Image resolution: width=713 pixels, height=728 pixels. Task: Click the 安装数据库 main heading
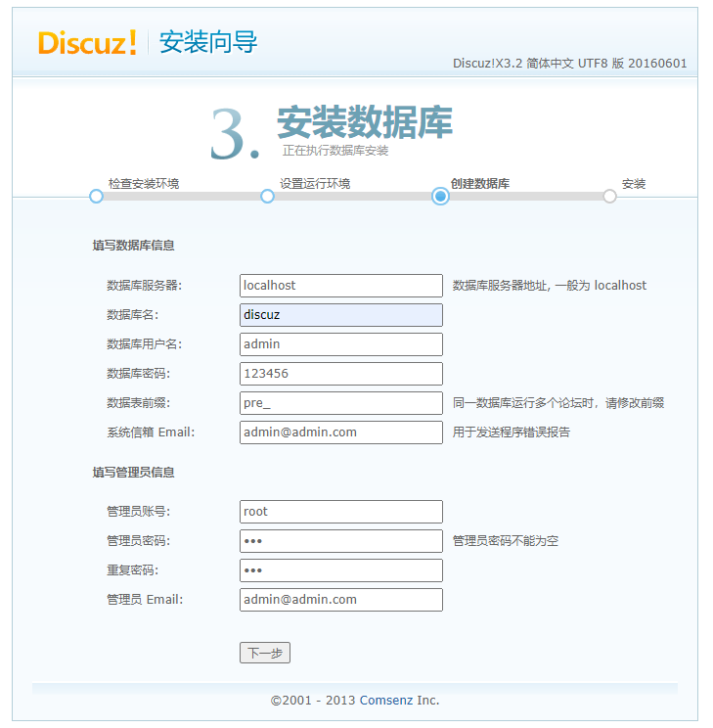click(x=365, y=122)
